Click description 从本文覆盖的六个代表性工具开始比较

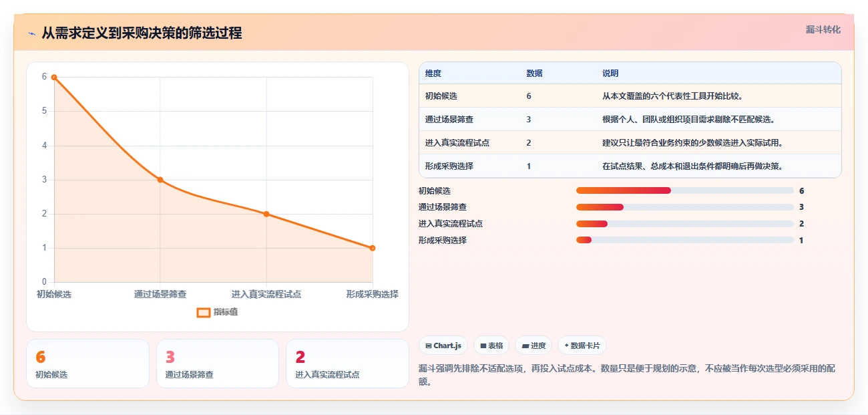672,96
